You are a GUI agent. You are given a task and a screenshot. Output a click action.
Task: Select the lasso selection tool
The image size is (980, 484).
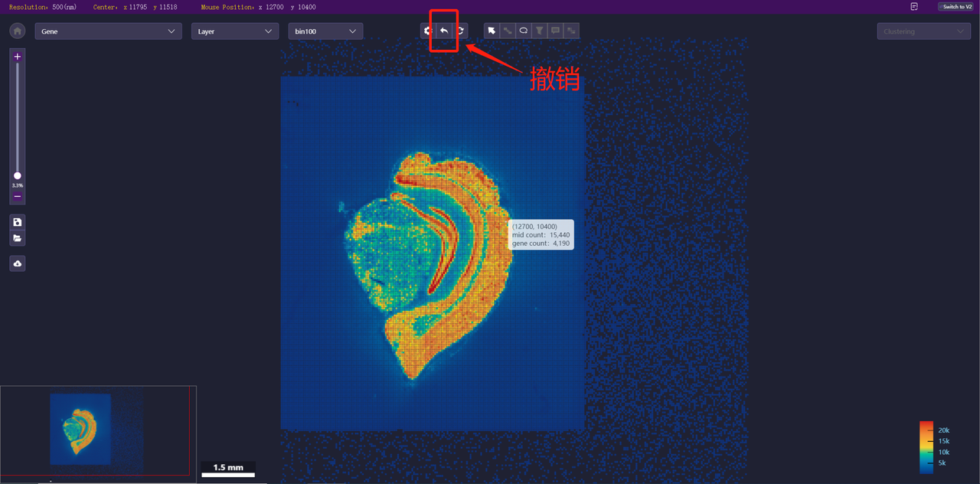pyautogui.click(x=524, y=31)
